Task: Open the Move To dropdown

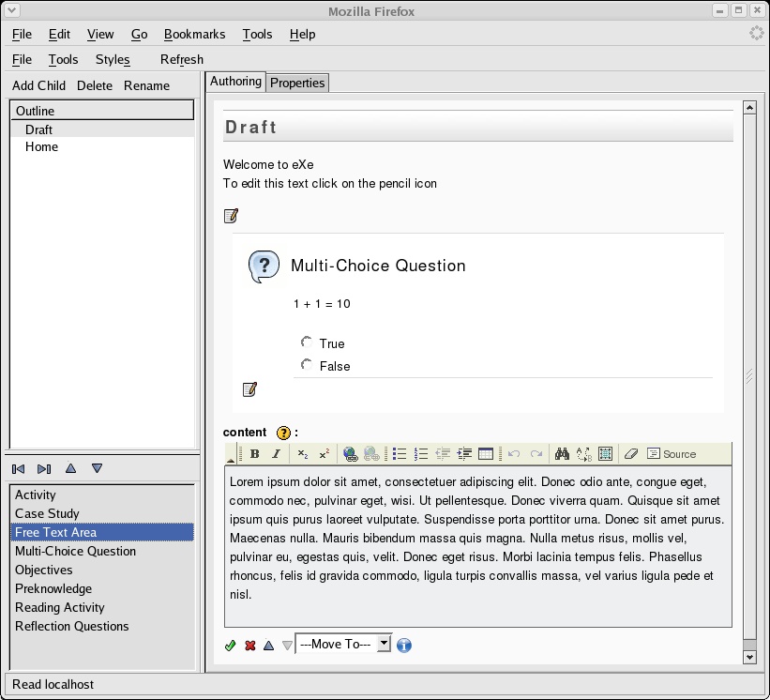Action: click(x=342, y=644)
